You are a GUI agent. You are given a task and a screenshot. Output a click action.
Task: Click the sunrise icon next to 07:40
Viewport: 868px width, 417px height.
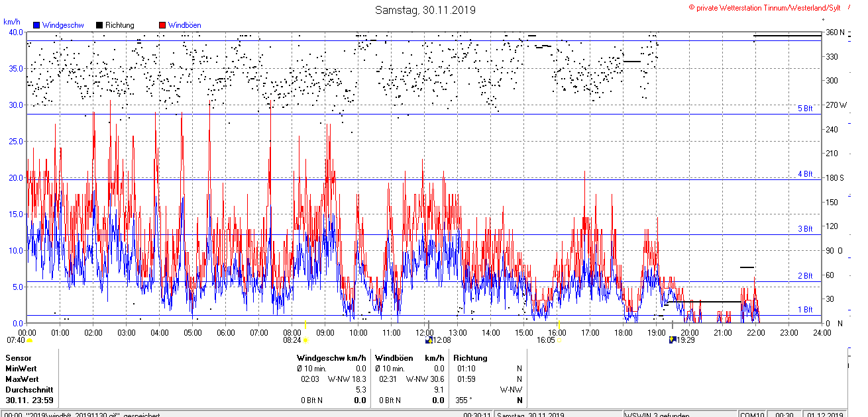point(29,340)
